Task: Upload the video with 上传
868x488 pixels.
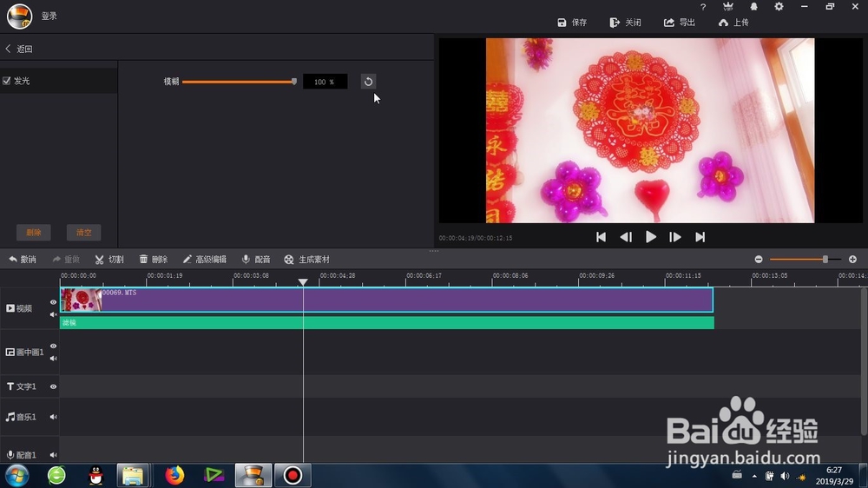Action: [x=733, y=23]
